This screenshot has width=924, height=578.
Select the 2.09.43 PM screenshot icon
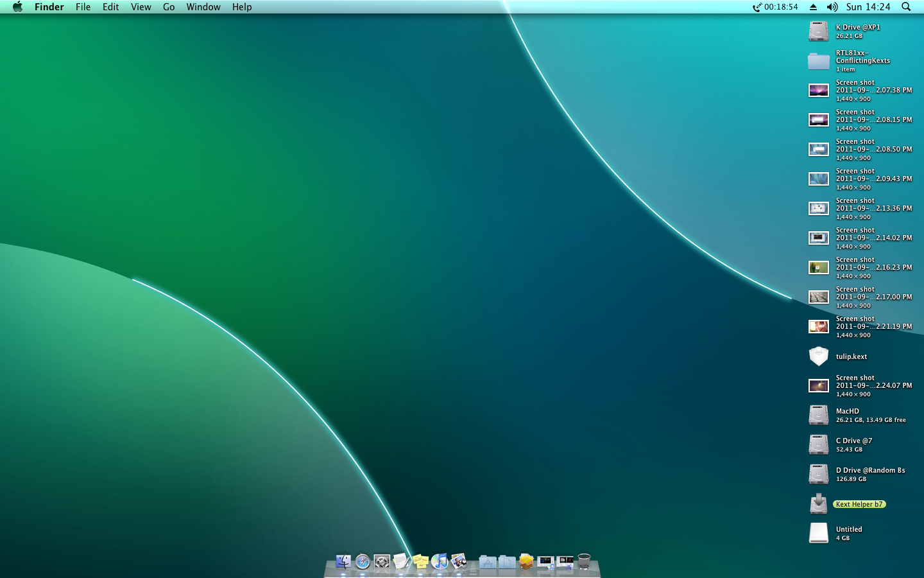818,179
